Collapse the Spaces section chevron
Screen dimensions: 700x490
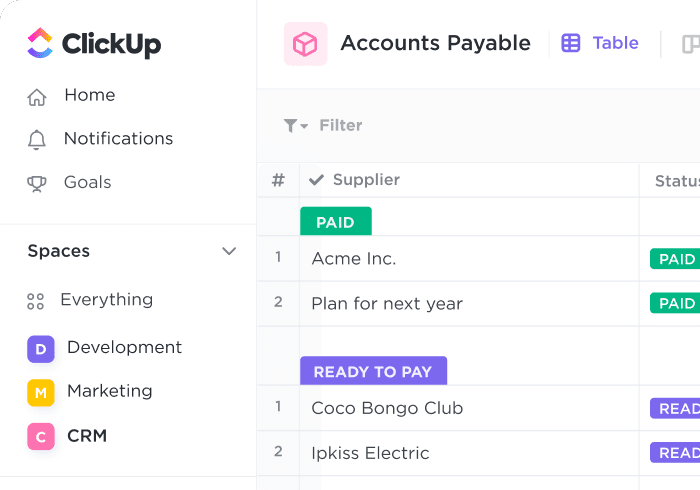pos(229,251)
